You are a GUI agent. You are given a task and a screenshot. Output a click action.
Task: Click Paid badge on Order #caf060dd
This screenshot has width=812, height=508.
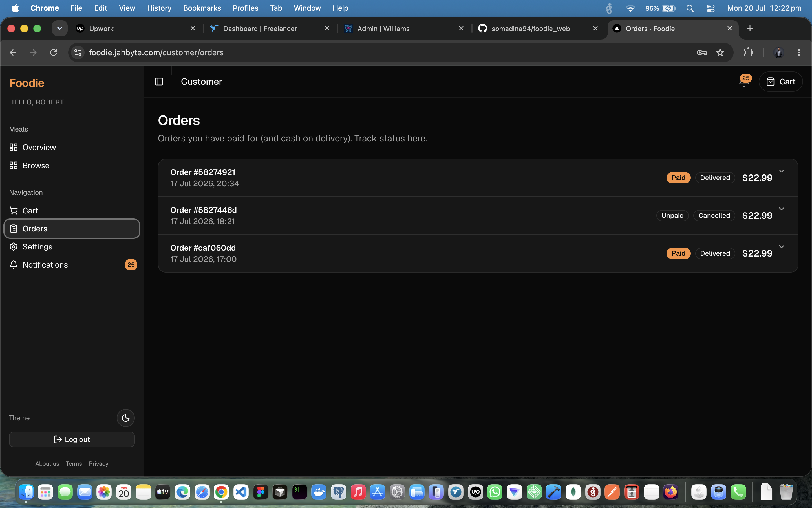click(x=678, y=253)
